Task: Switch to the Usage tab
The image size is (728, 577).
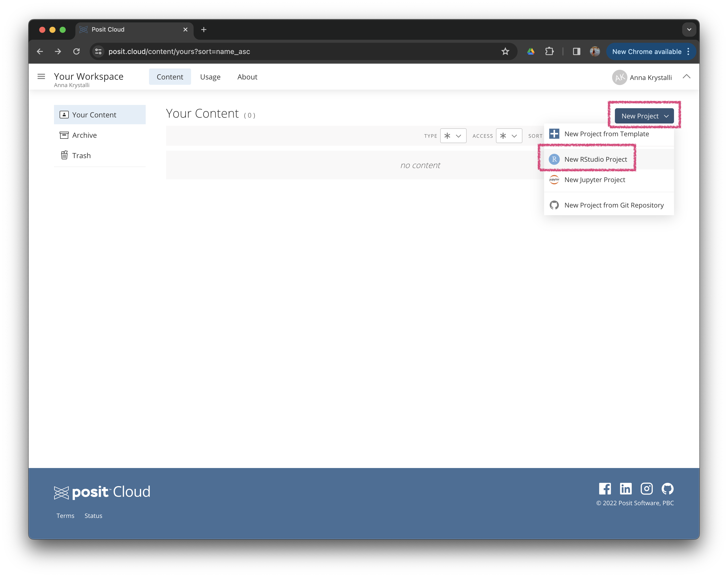Action: click(x=210, y=77)
